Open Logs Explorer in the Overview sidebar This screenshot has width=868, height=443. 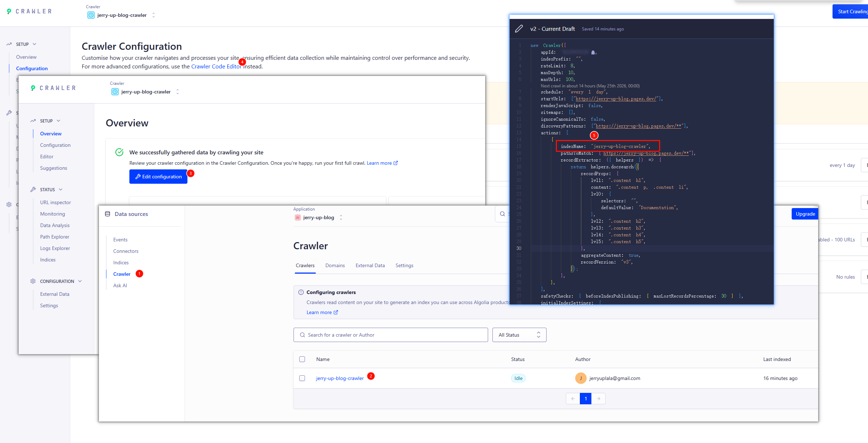pyautogui.click(x=55, y=249)
